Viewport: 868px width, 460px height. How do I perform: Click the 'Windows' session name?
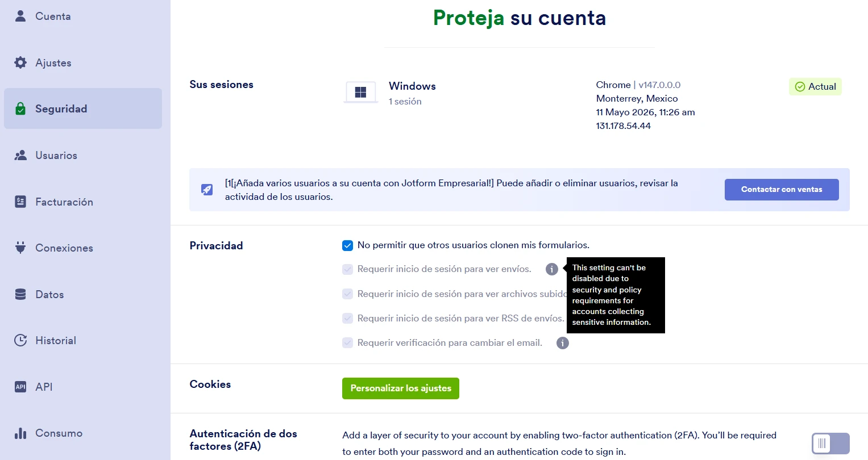click(412, 86)
